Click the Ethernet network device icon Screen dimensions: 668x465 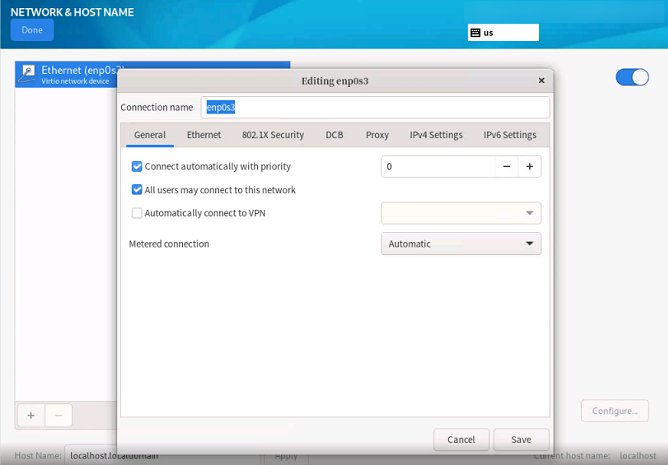28,74
